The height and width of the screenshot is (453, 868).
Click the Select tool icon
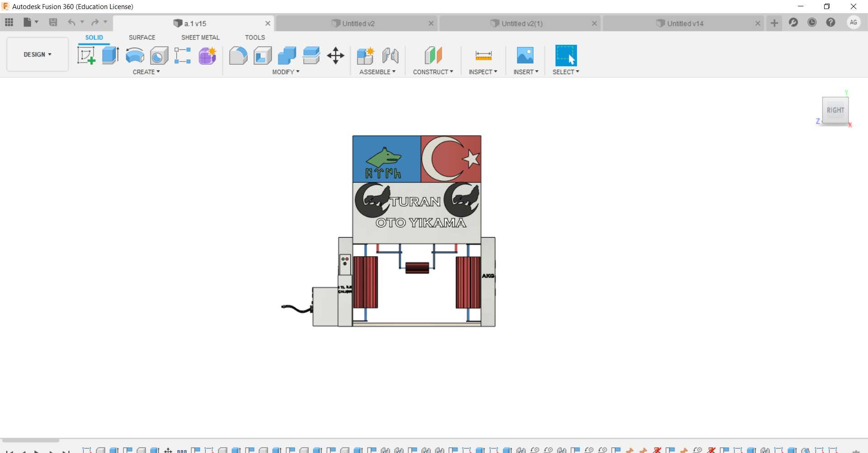pos(566,56)
